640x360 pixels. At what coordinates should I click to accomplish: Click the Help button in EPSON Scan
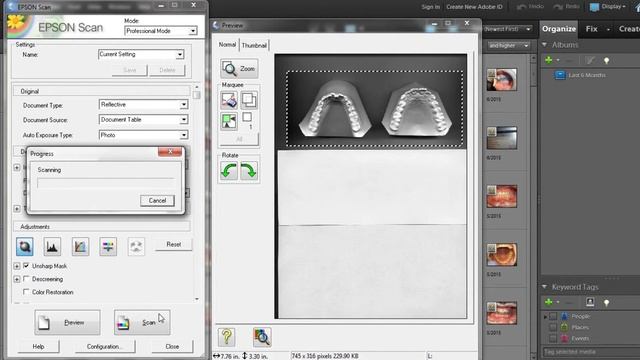click(x=38, y=347)
